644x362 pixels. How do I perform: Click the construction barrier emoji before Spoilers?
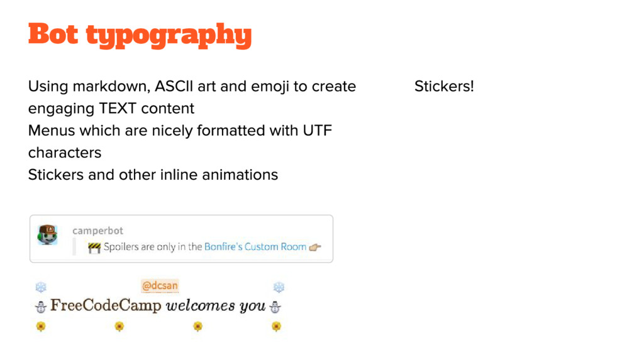(94, 248)
